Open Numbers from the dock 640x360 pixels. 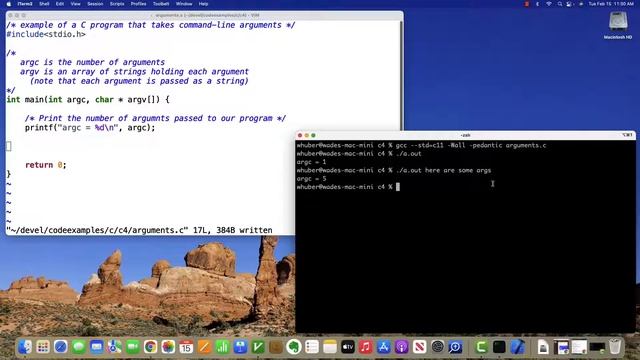(222, 347)
